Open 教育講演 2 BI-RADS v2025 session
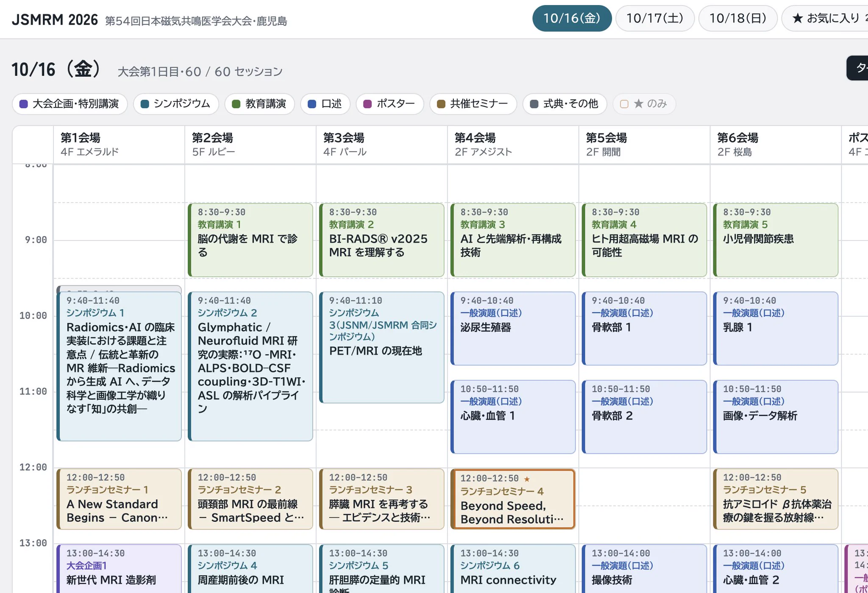Viewport: 868px width, 593px height. (382, 240)
